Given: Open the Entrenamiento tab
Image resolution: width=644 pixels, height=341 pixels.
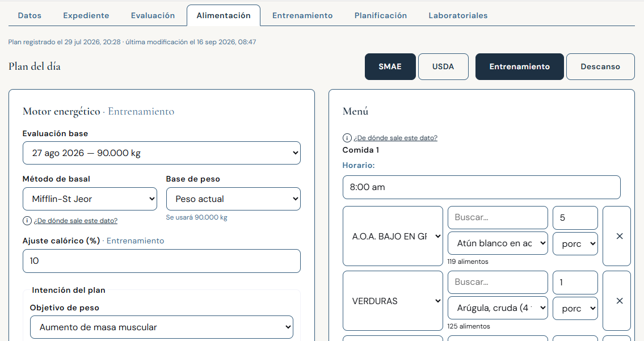Looking at the screenshot, I should [302, 16].
